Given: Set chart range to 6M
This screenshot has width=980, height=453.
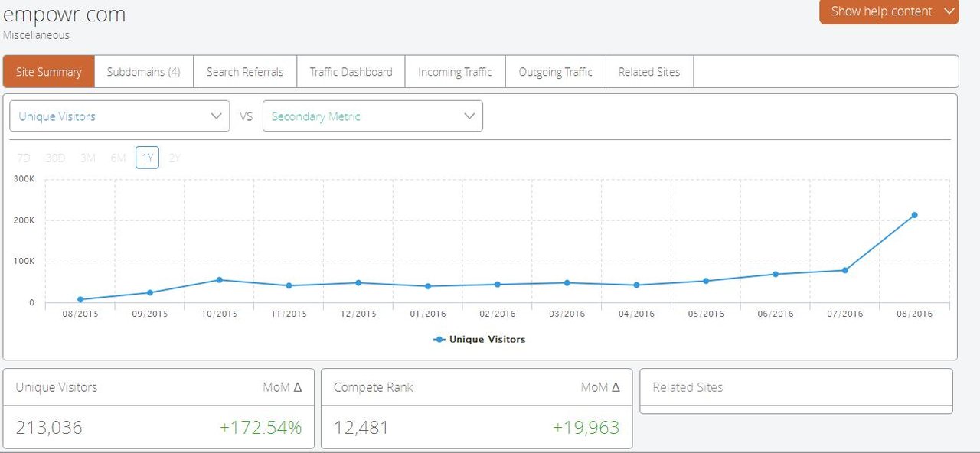Looking at the screenshot, I should (x=118, y=158).
